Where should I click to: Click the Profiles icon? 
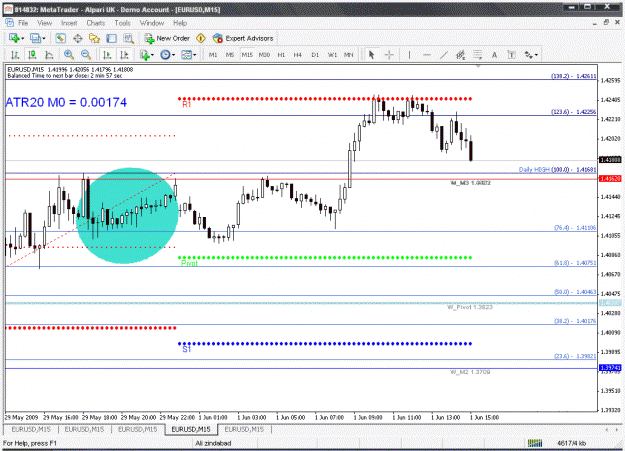[35, 38]
